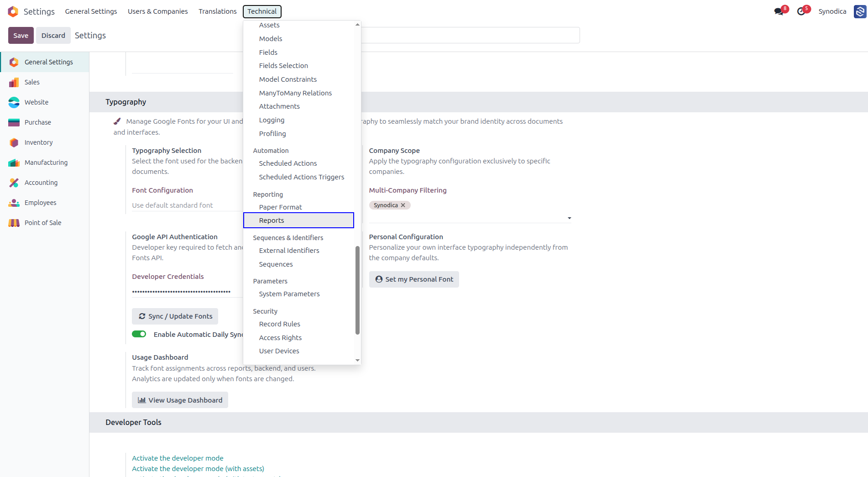Open Fields Selection menu entry
Screen dimensions: 868x477
click(x=298, y=66)
